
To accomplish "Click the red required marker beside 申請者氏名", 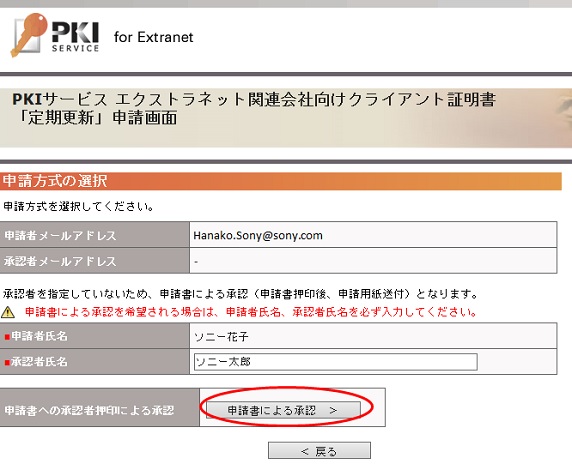I will point(7,336).
